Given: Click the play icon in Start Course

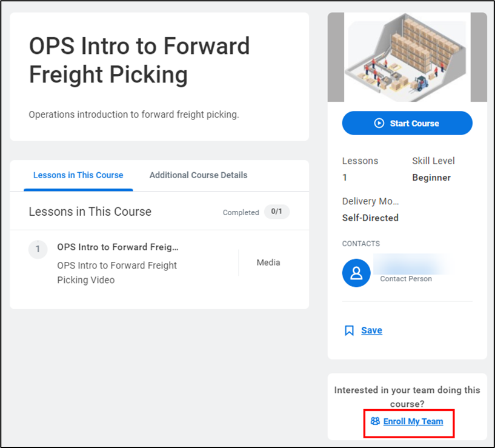Looking at the screenshot, I should [x=379, y=123].
